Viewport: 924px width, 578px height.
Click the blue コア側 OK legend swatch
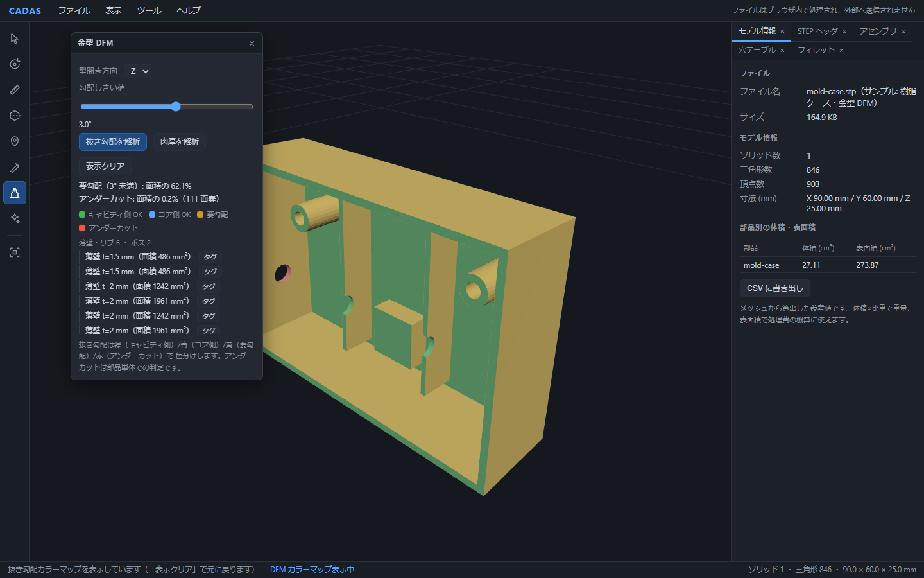[x=152, y=215]
